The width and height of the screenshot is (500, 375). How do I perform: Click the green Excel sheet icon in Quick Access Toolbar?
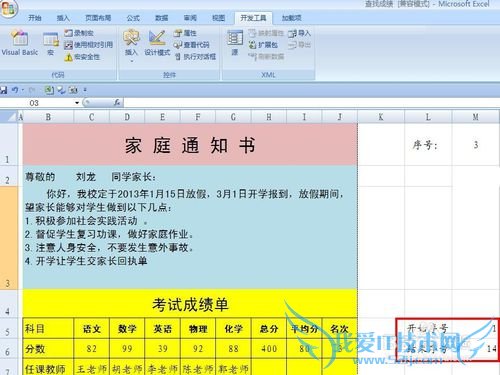(x=49, y=90)
